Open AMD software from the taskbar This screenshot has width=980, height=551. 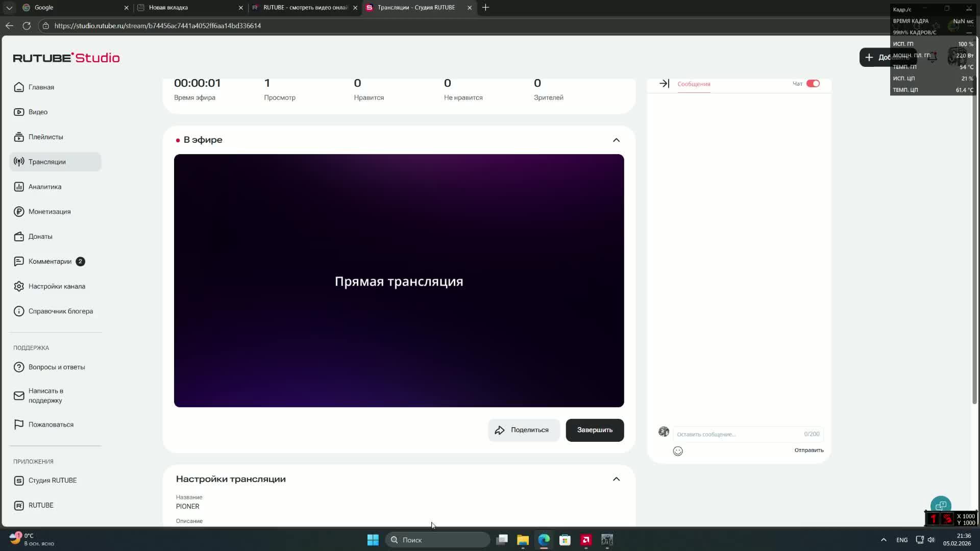pyautogui.click(x=586, y=540)
